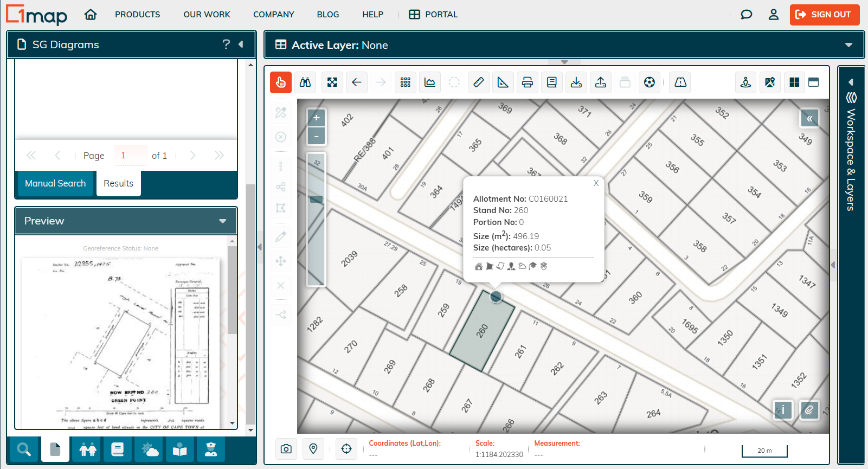Image resolution: width=868 pixels, height=469 pixels.
Task: Take a map screenshot with camera
Action: [x=286, y=449]
